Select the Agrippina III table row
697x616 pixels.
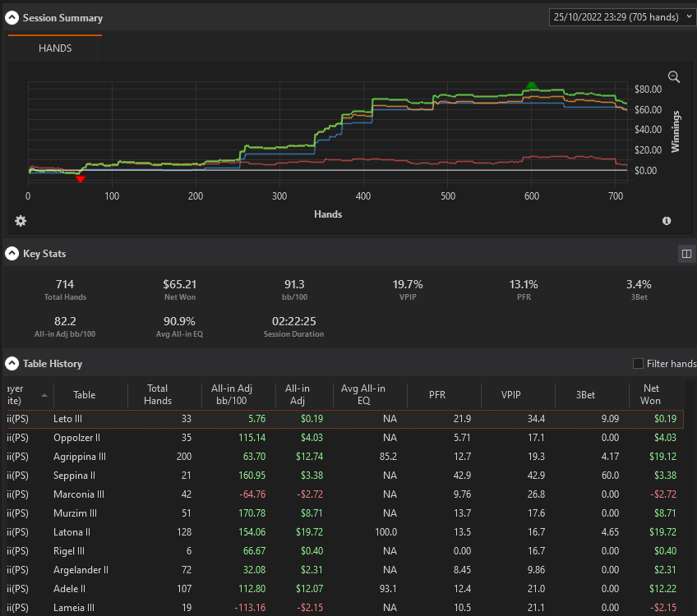tap(345, 457)
